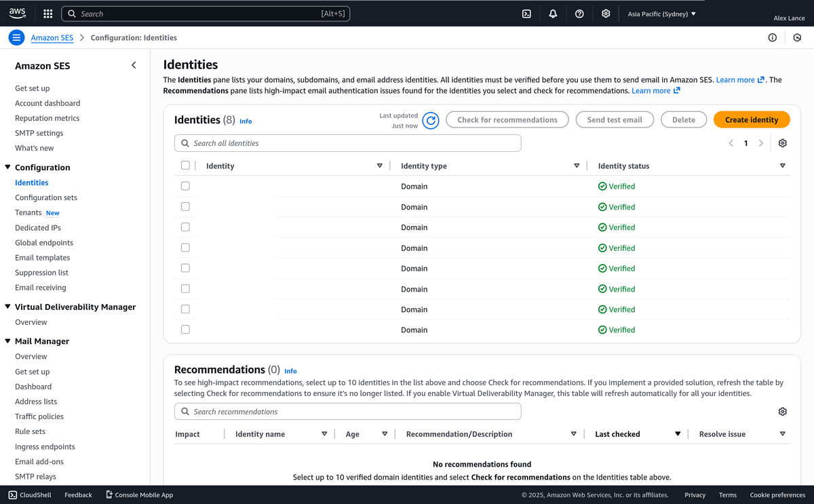Refresh the Identities table

pyautogui.click(x=431, y=120)
